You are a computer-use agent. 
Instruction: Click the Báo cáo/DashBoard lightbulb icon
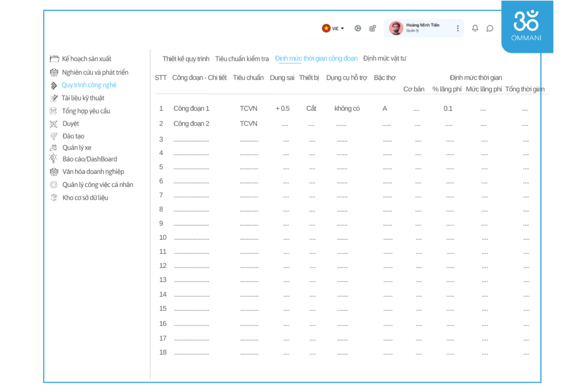[x=53, y=159]
